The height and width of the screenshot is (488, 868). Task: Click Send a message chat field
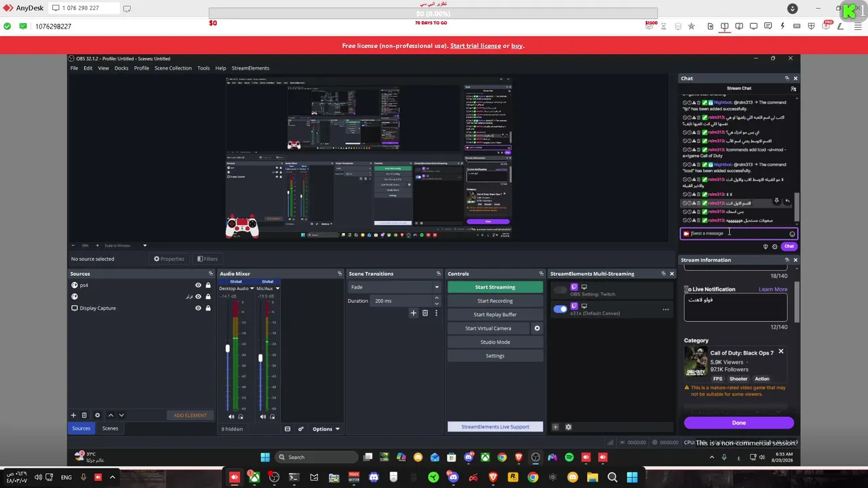tap(738, 234)
